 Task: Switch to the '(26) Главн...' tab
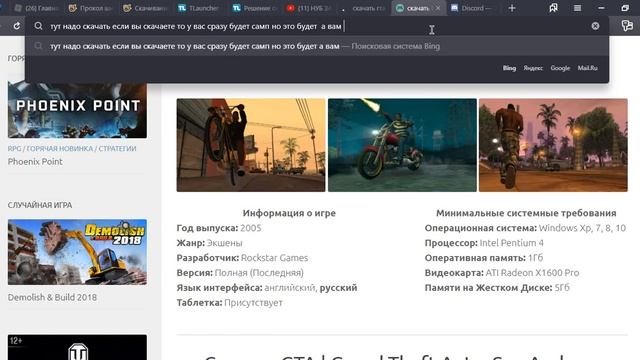point(37,8)
